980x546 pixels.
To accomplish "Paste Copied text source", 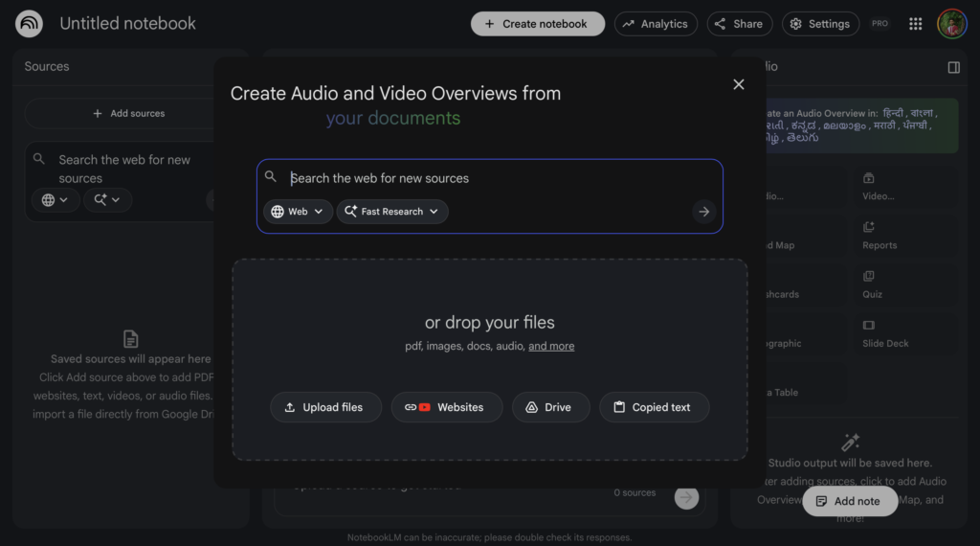I will 654,407.
